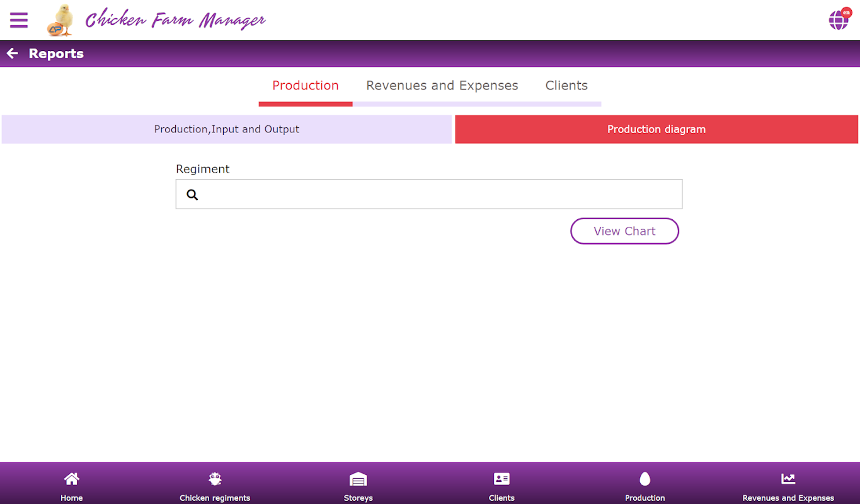Select the Production diagram sub-tab

pyautogui.click(x=656, y=129)
